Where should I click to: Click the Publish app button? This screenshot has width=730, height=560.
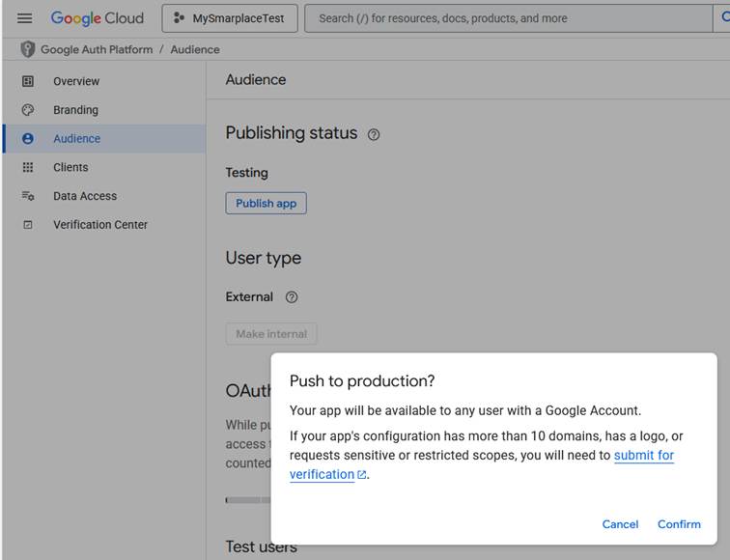266,204
